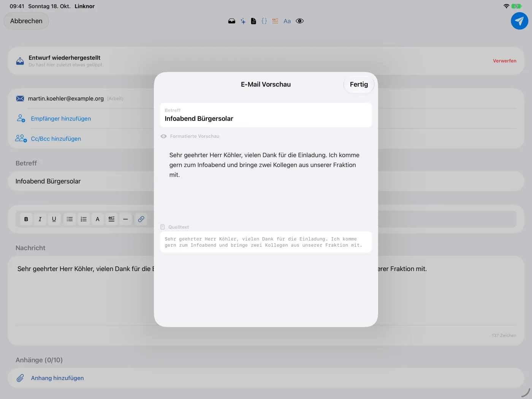
Task: Tap the battery indicator in status bar
Action: coord(517,6)
